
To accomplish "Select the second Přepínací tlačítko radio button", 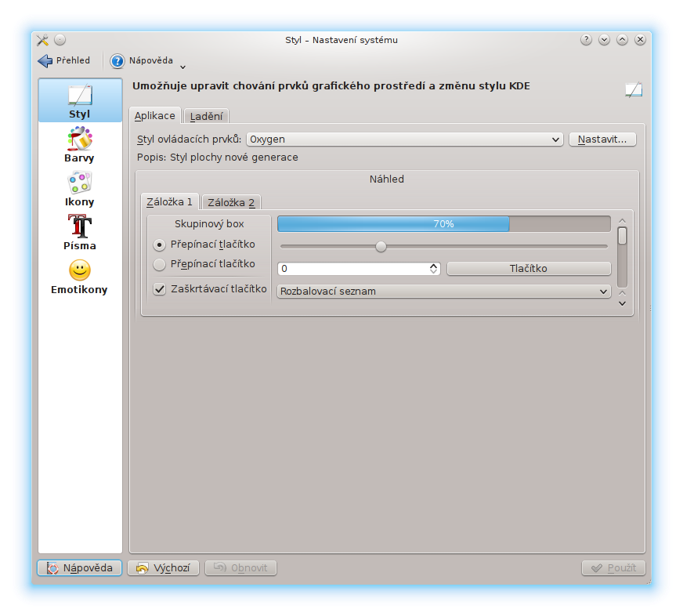I will pos(160,264).
